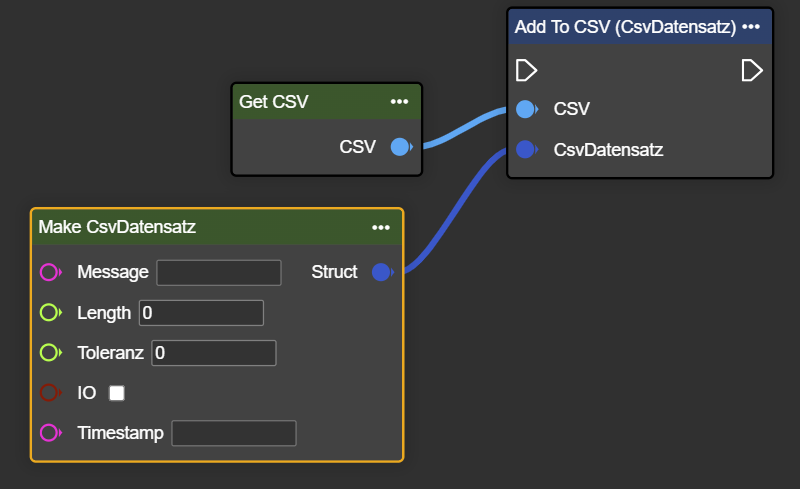
Task: Open the Add To CSV node options menu
Action: pyautogui.click(x=753, y=27)
